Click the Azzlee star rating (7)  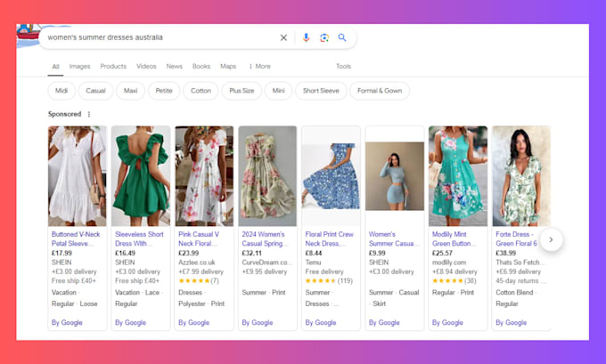pos(199,281)
